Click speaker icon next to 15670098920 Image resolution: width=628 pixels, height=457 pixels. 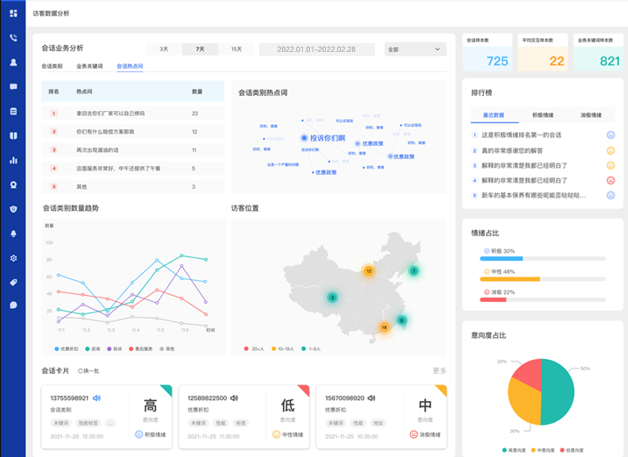pyautogui.click(x=368, y=398)
